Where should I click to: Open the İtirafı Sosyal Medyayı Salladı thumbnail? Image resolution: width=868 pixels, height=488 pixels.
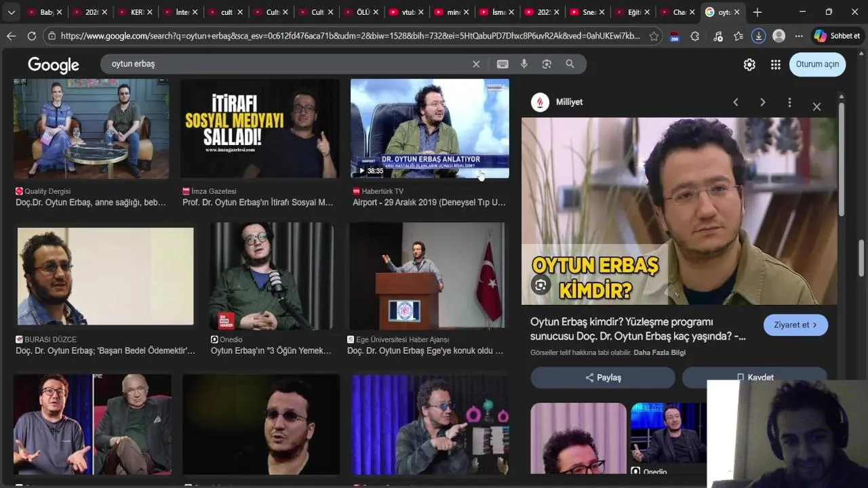pyautogui.click(x=260, y=129)
